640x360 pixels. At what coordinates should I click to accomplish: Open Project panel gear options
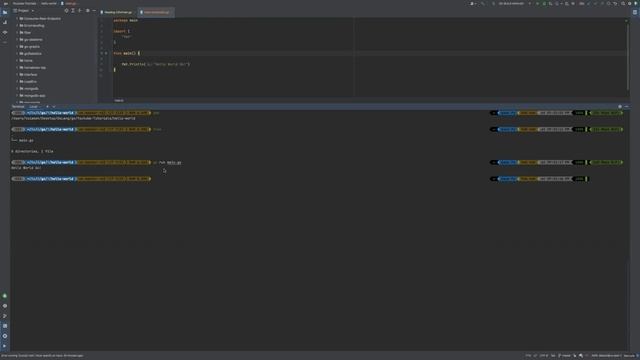pyautogui.click(x=87, y=11)
